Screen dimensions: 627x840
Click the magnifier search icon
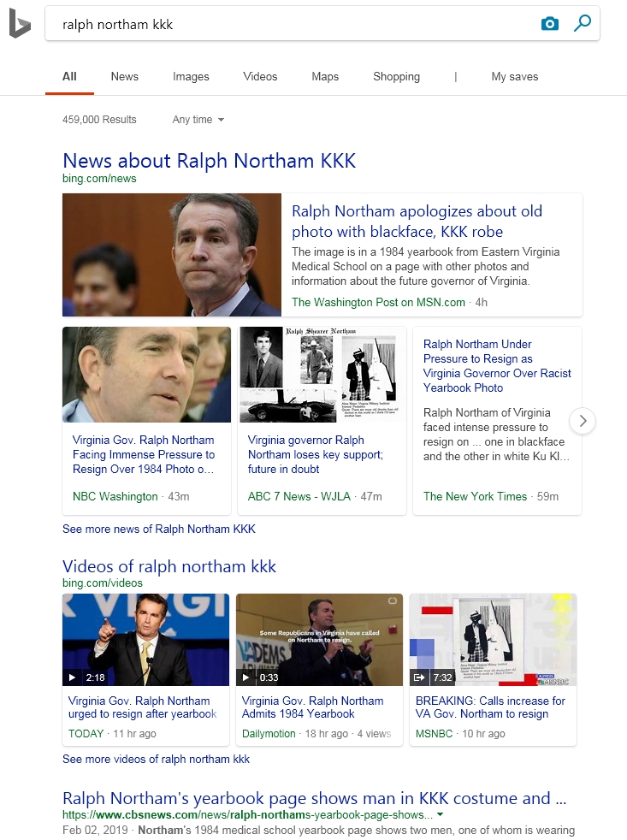(583, 23)
